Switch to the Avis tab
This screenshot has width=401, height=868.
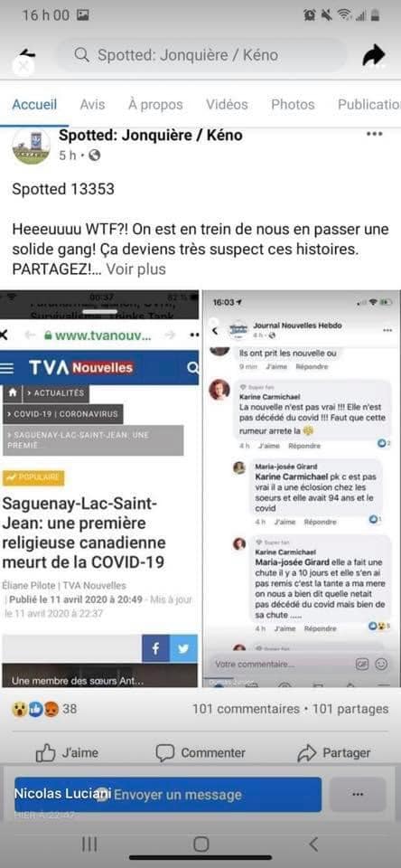(x=92, y=105)
